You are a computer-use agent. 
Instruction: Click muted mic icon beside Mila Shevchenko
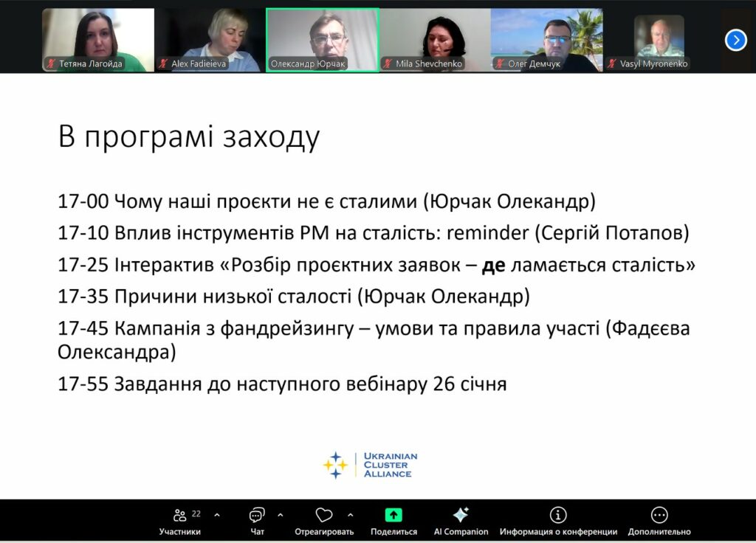(x=388, y=63)
